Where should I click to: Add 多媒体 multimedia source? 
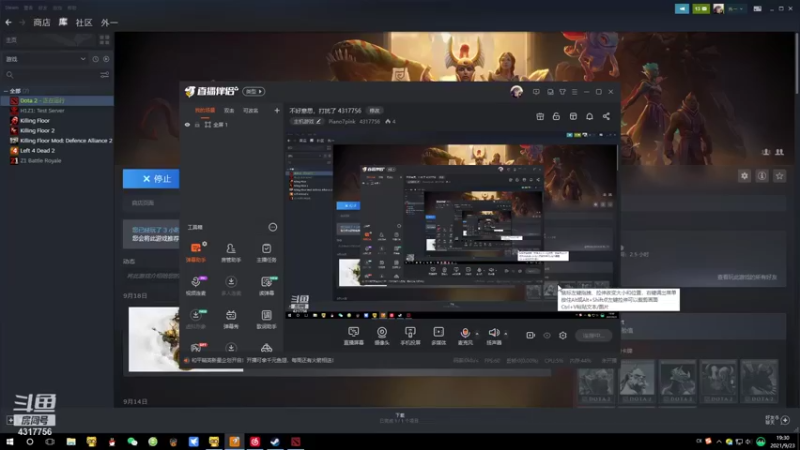pos(438,336)
